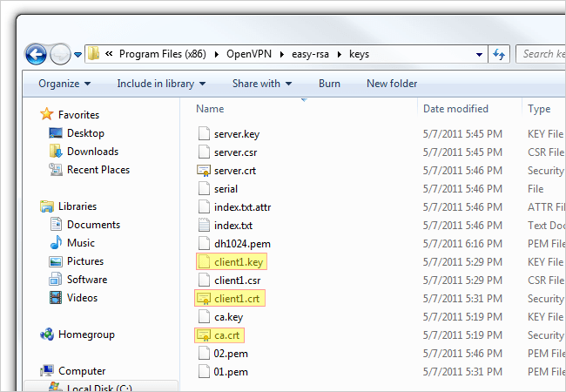Click the refresh button beside address bar
566x392 pixels.
499,55
